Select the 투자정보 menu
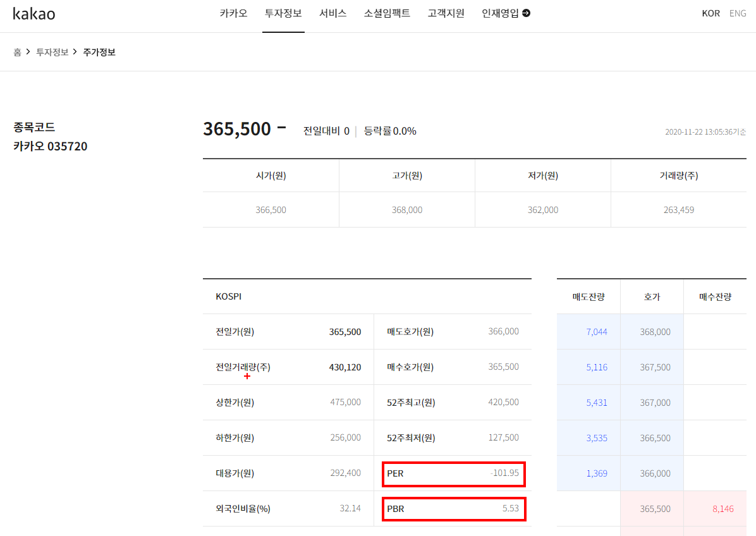 [283, 13]
